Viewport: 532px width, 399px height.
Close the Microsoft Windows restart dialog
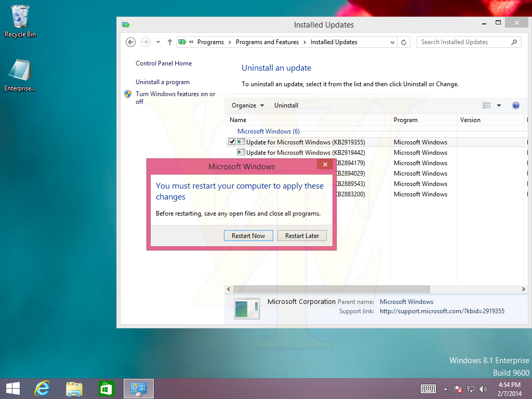pos(325,164)
